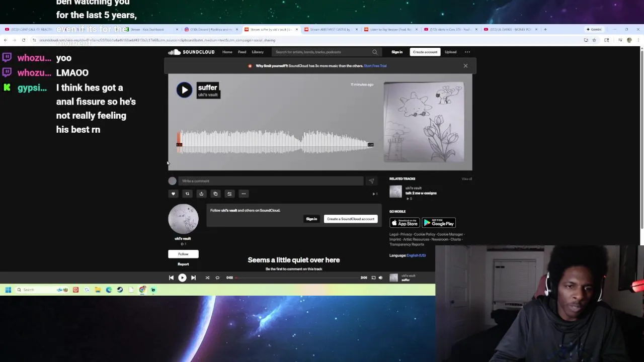Click Sign in inside the follow prompt
644x362 pixels.
pos(311,219)
